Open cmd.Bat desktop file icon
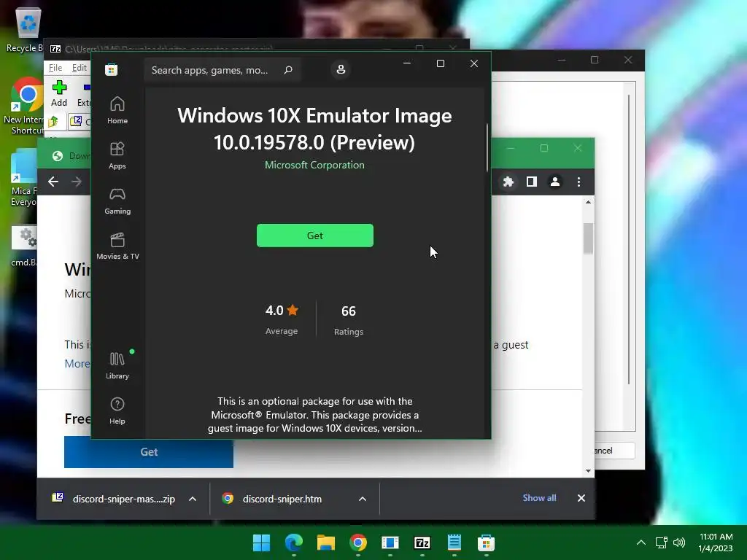The image size is (747, 560). pyautogui.click(x=24, y=246)
